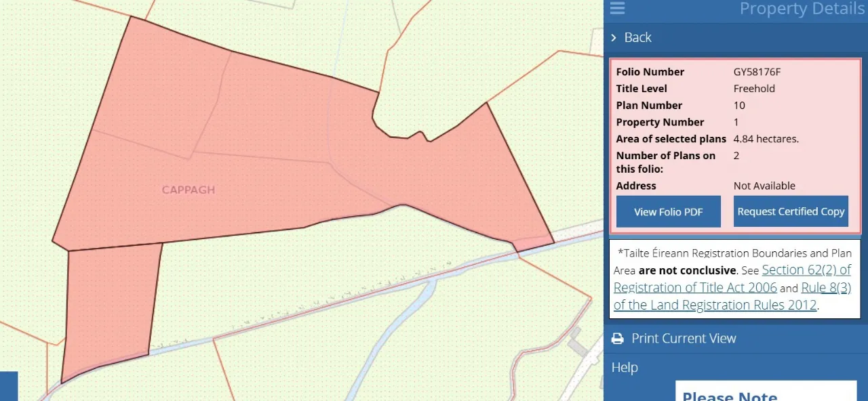
Task: Open the hamburger menu icon
Action: coord(617,8)
